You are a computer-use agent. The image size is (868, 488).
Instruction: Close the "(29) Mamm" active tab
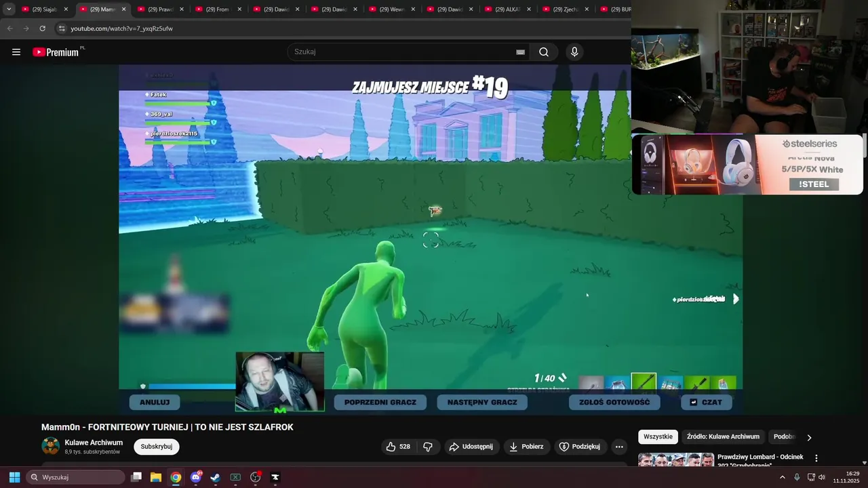(x=123, y=9)
